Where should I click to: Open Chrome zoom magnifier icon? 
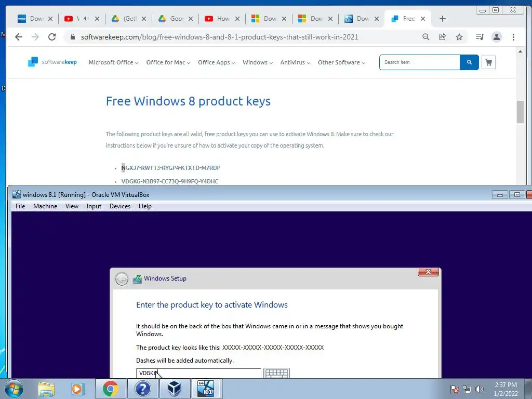click(426, 37)
